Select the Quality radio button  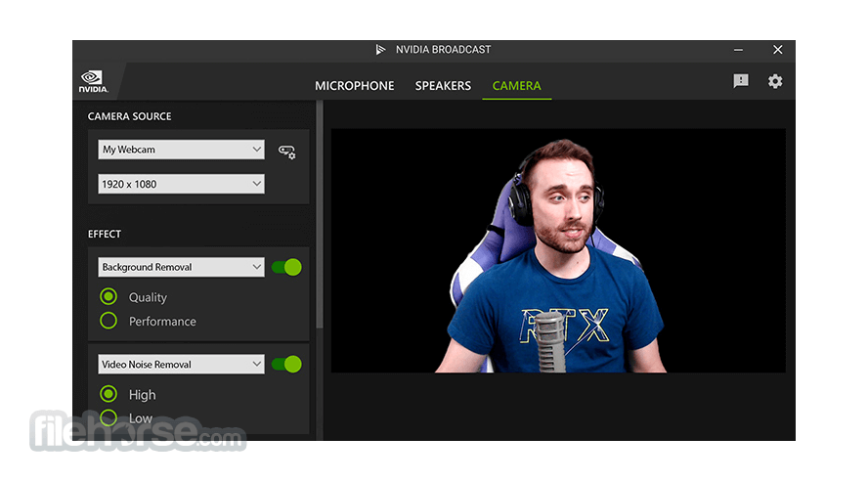(x=108, y=296)
